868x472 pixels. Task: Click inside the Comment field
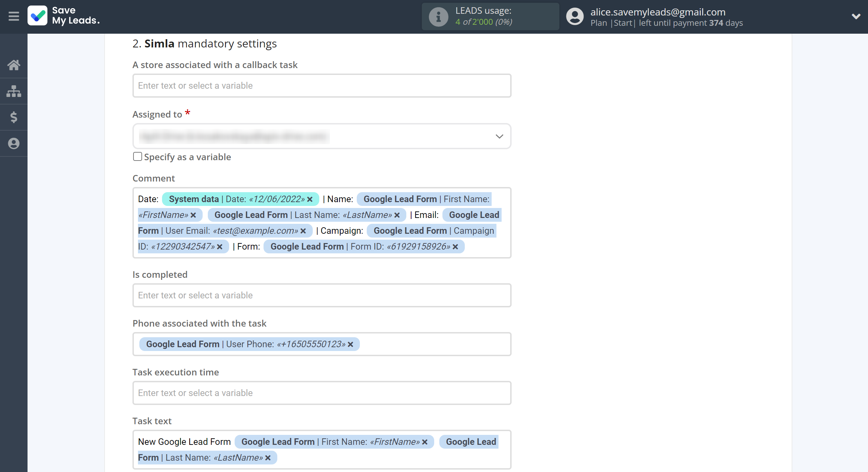[322, 223]
